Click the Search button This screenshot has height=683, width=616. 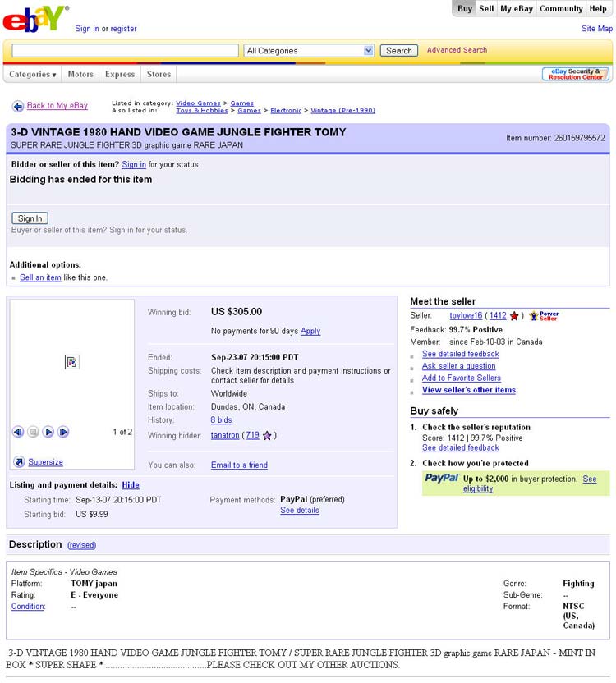[x=399, y=51]
